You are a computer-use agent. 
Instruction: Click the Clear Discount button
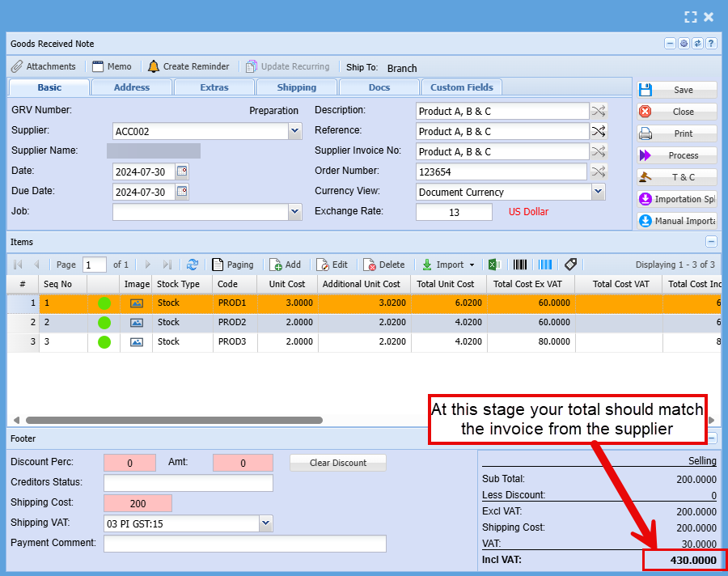pos(338,463)
